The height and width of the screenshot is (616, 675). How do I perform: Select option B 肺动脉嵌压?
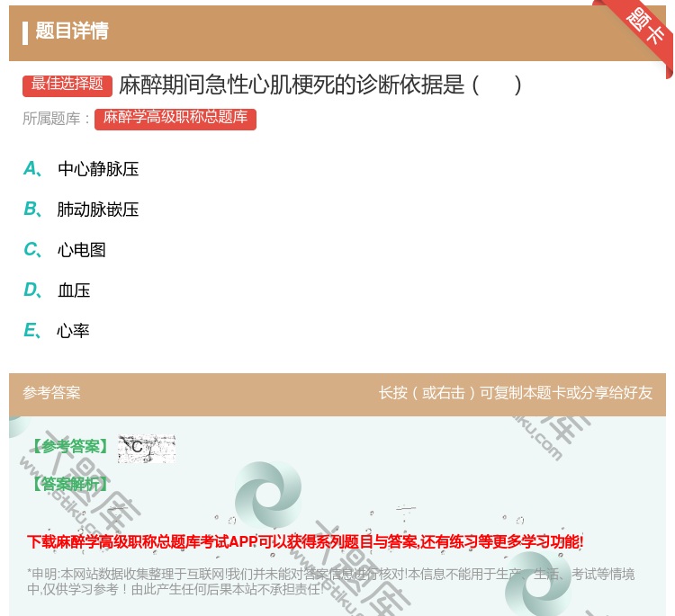[x=81, y=209]
